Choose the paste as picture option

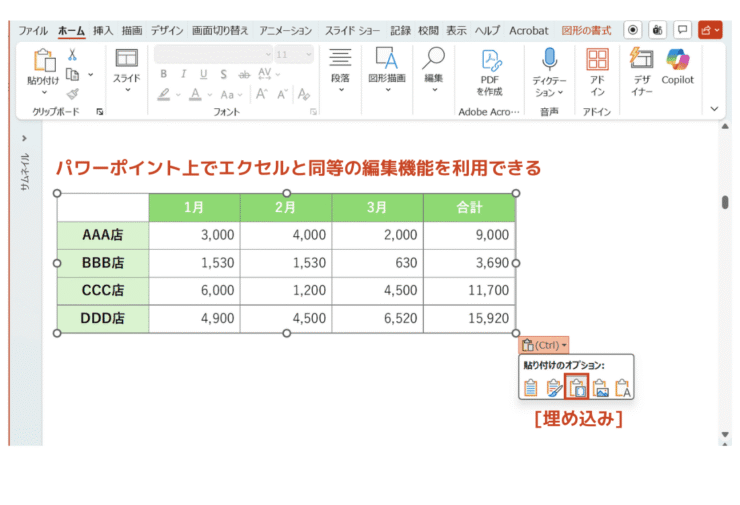(x=600, y=388)
